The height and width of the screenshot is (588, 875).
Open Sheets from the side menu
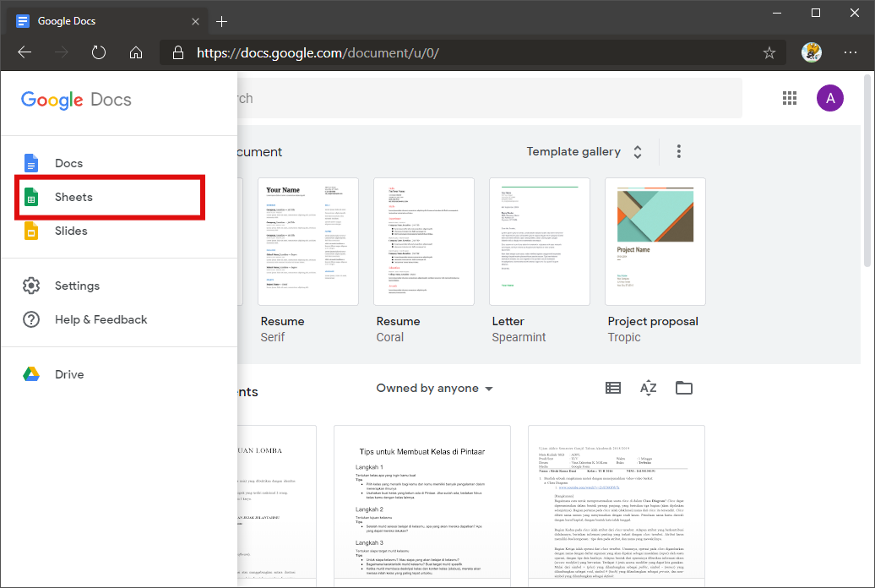(119, 197)
